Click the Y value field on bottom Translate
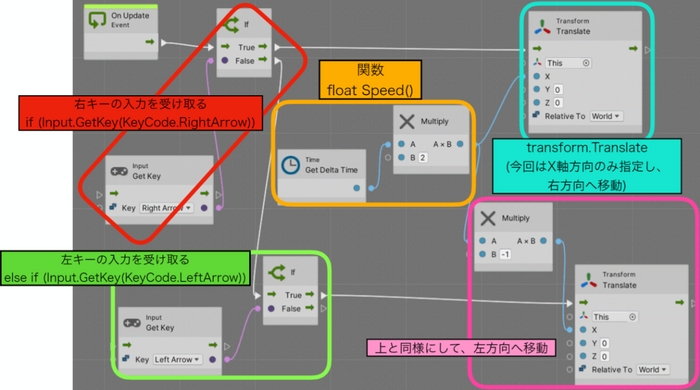 [604, 343]
